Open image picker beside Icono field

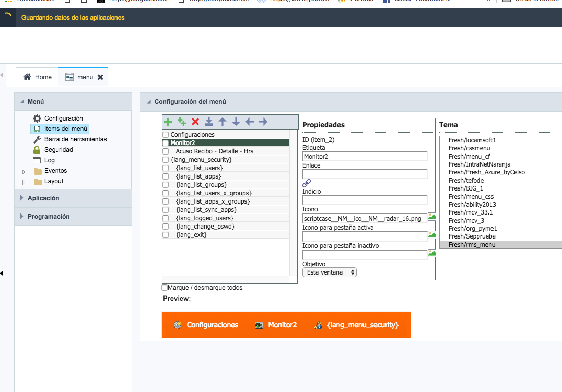pos(432,217)
